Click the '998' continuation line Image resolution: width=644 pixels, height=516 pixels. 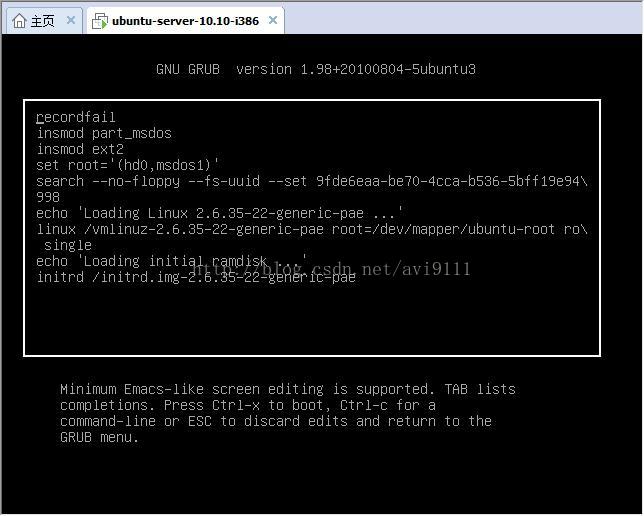click(x=48, y=197)
